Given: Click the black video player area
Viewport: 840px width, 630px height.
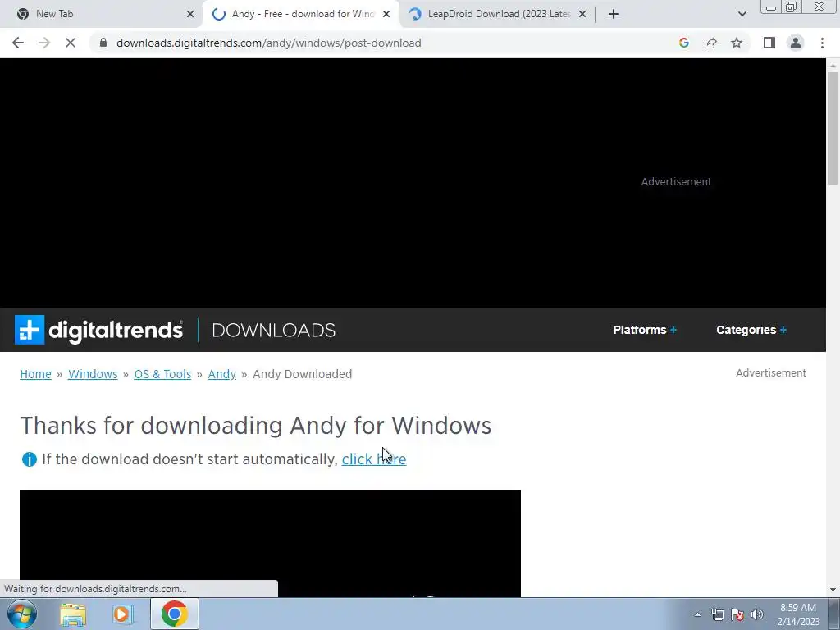Looking at the screenshot, I should [x=270, y=543].
